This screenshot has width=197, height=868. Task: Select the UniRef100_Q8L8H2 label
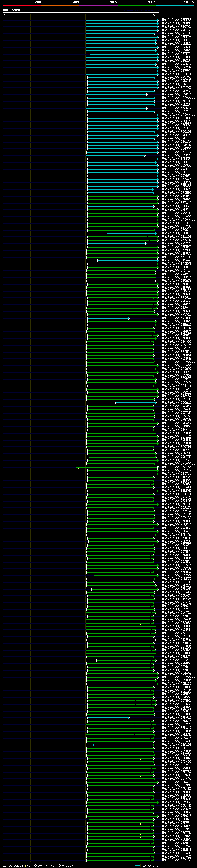click(x=177, y=589)
